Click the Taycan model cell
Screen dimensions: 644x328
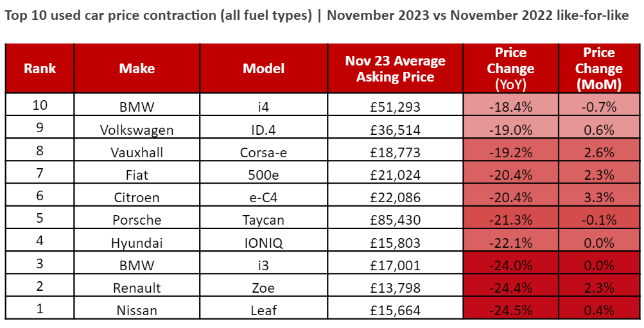[x=263, y=220]
